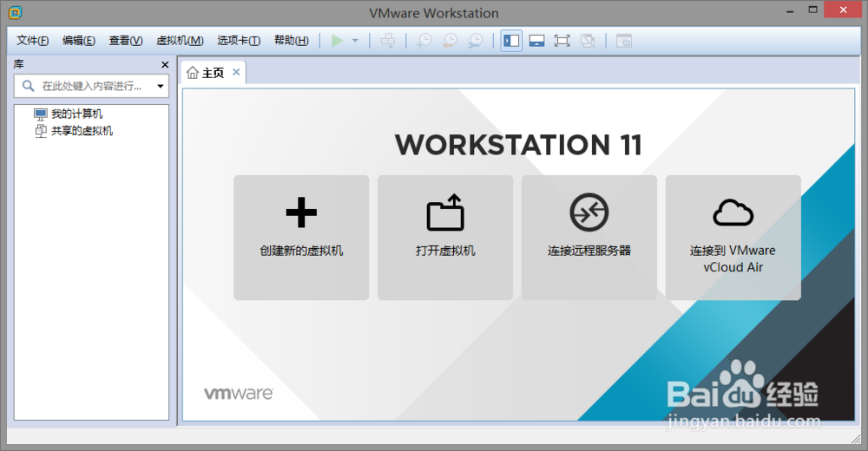The image size is (868, 451).
Task: Toggle the thumbnail bar view icon
Action: 536,41
